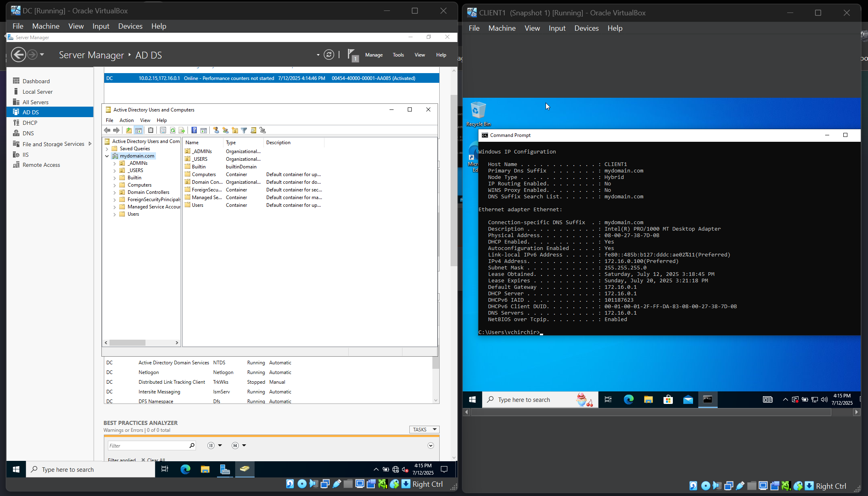The width and height of the screenshot is (868, 496).
Task: Collapse mydomain.com node in ADUC tree
Action: pos(107,156)
